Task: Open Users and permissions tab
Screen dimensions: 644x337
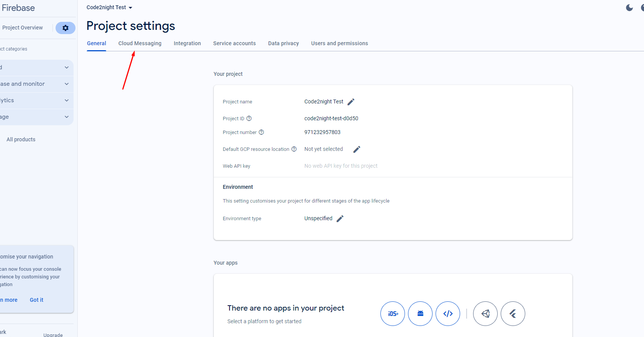Action: coord(339,43)
